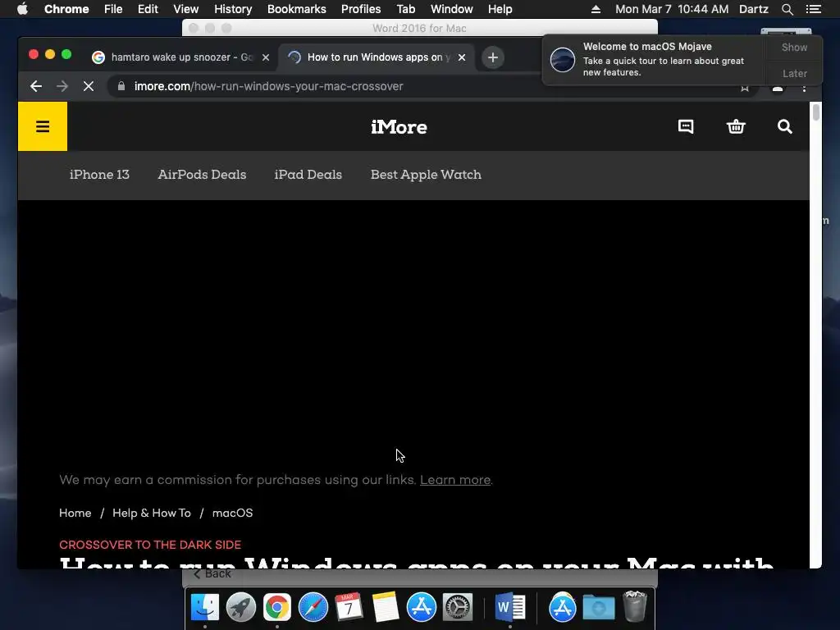Open the Help menu
840x630 pixels.
(x=500, y=9)
